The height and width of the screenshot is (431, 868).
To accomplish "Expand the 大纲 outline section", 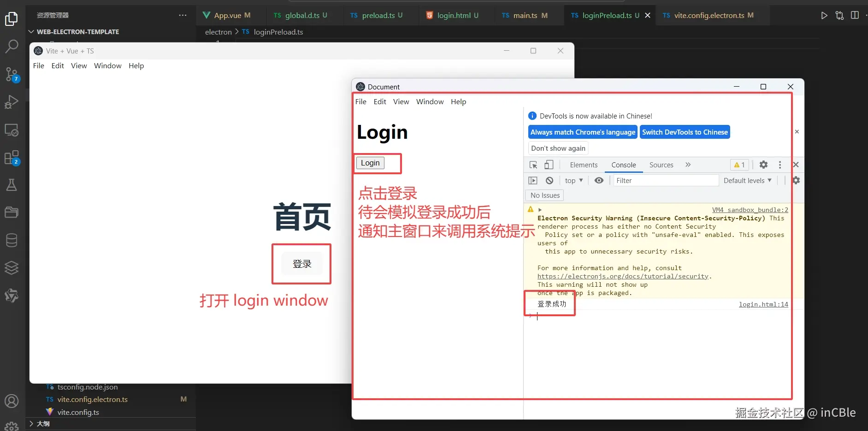I will pyautogui.click(x=39, y=424).
